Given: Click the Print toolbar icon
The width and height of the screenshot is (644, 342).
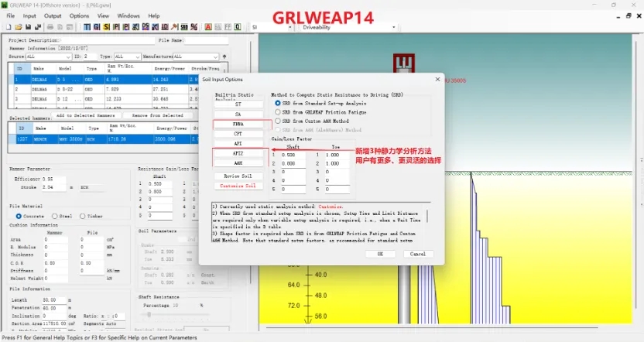Looking at the screenshot, I should coord(50,27).
